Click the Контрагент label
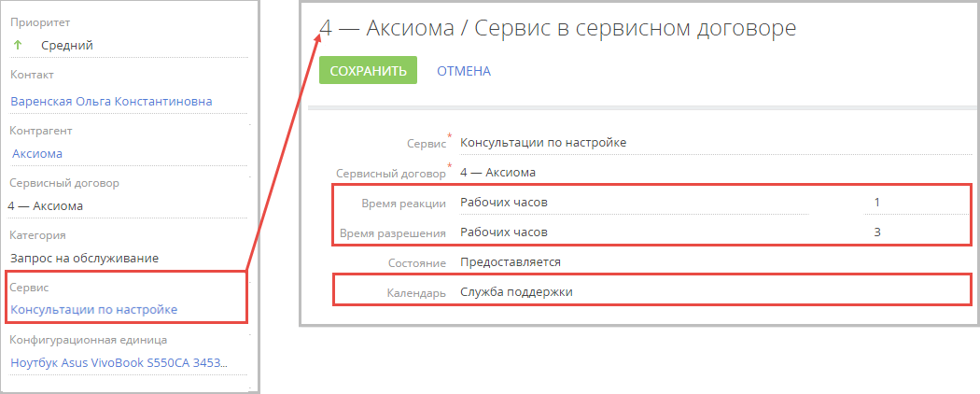Viewport: 980px width, 394px height. coord(41,131)
